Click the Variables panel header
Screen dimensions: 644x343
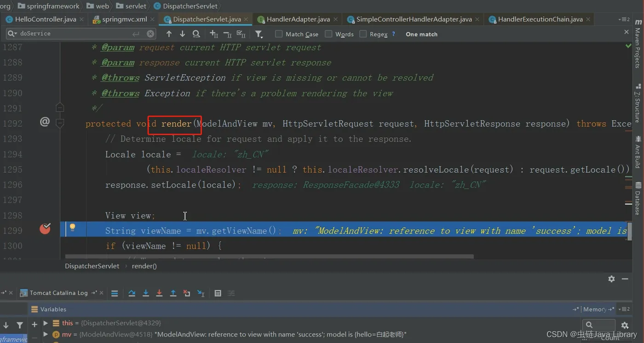click(x=49, y=309)
